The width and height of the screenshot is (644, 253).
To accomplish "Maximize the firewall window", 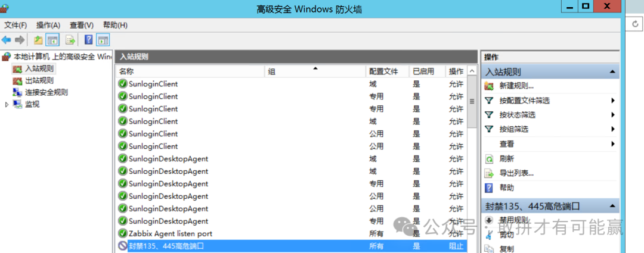I will (x=584, y=5).
